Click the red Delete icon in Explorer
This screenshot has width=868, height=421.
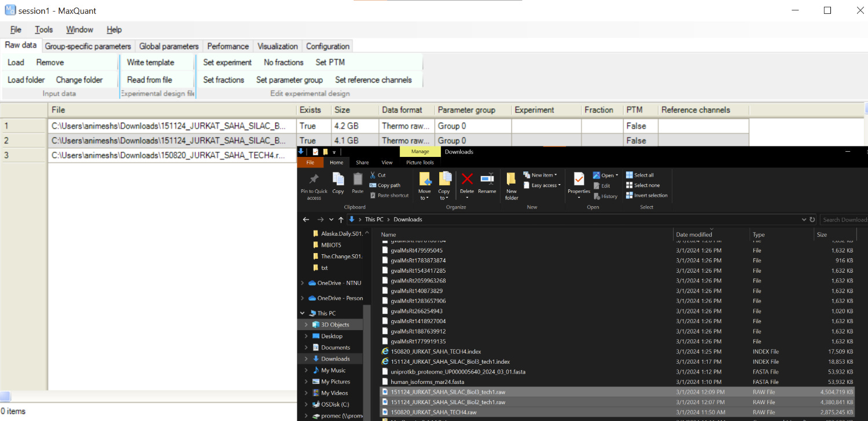(x=467, y=179)
